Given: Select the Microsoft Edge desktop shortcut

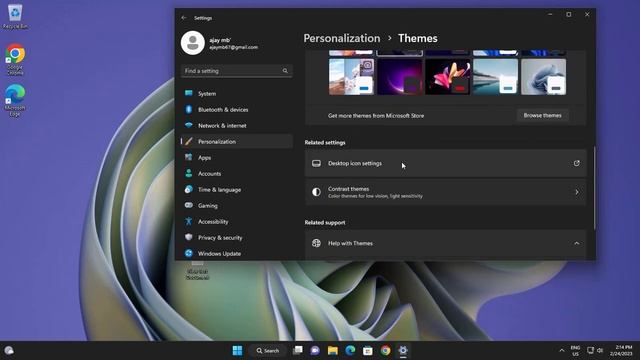Looking at the screenshot, I should pos(15,100).
